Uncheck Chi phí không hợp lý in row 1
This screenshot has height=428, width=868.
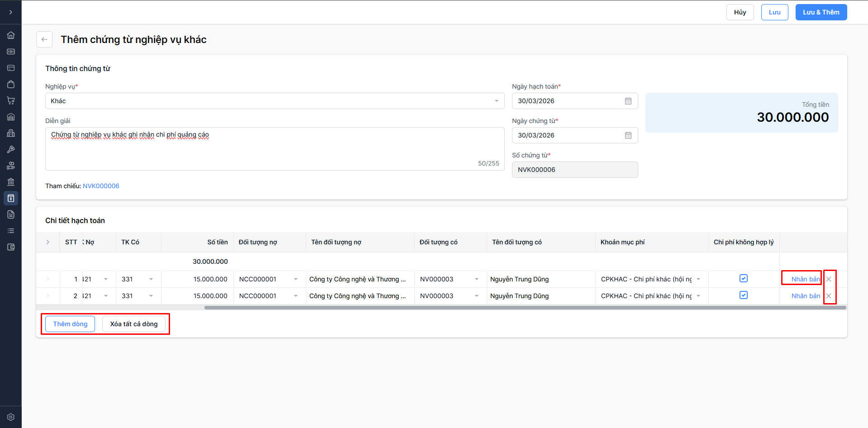[744, 279]
